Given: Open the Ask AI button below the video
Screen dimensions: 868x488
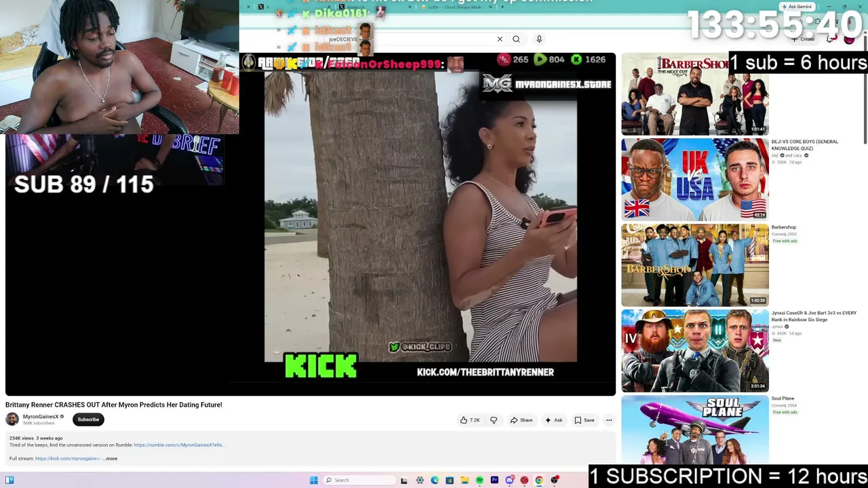Looking at the screenshot, I should 554,420.
